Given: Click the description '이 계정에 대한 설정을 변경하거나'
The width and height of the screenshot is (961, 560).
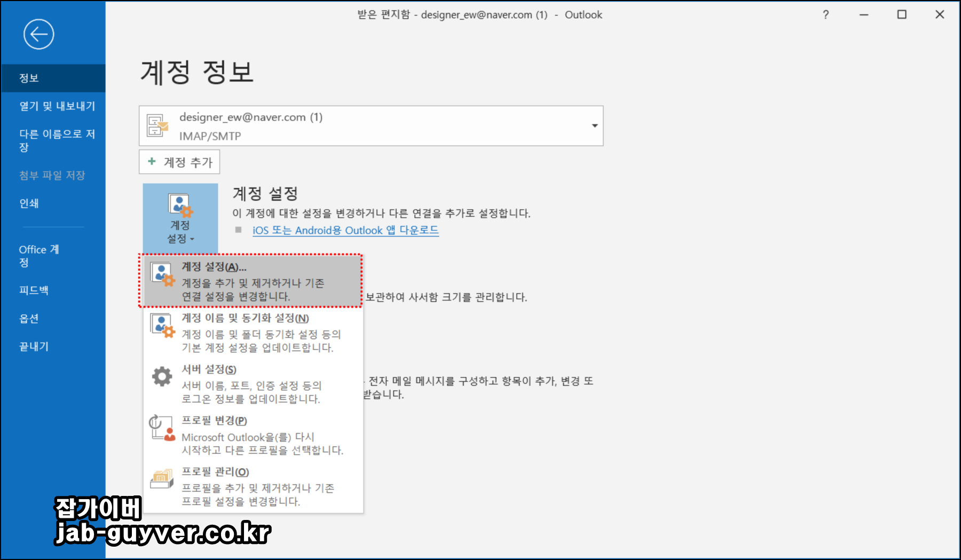Looking at the screenshot, I should tap(309, 213).
